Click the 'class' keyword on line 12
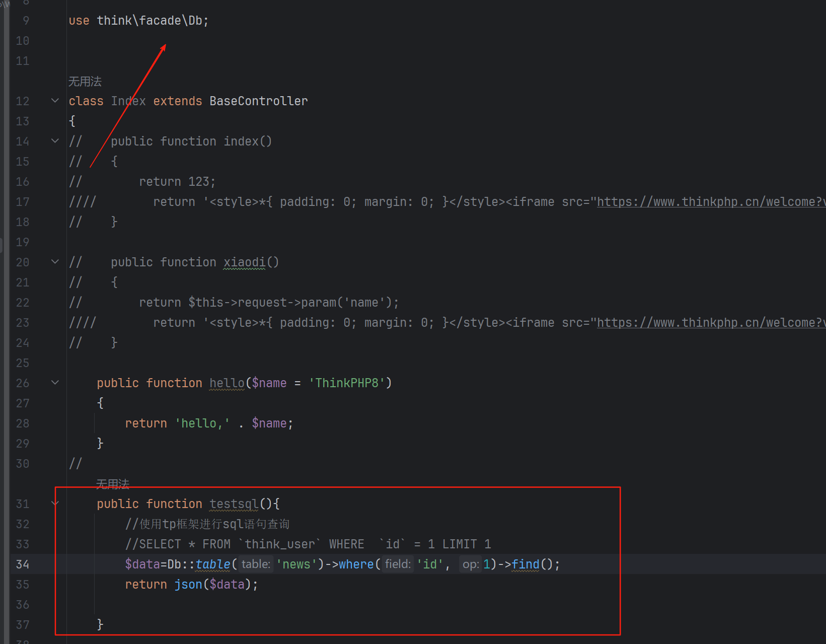Viewport: 826px width, 644px height. [x=86, y=101]
